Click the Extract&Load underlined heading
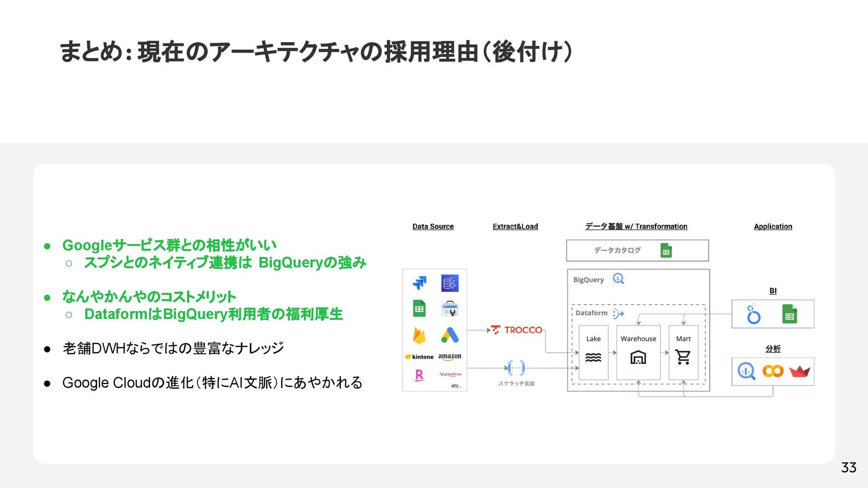Viewport: 868px width, 488px height. point(515,226)
